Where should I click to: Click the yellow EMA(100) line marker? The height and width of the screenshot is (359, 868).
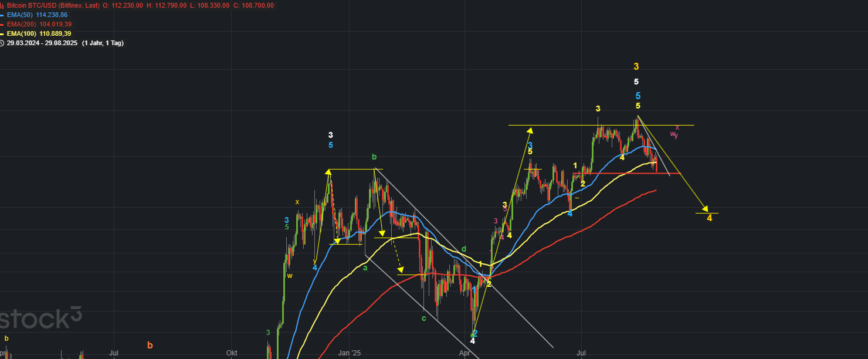tap(3, 33)
